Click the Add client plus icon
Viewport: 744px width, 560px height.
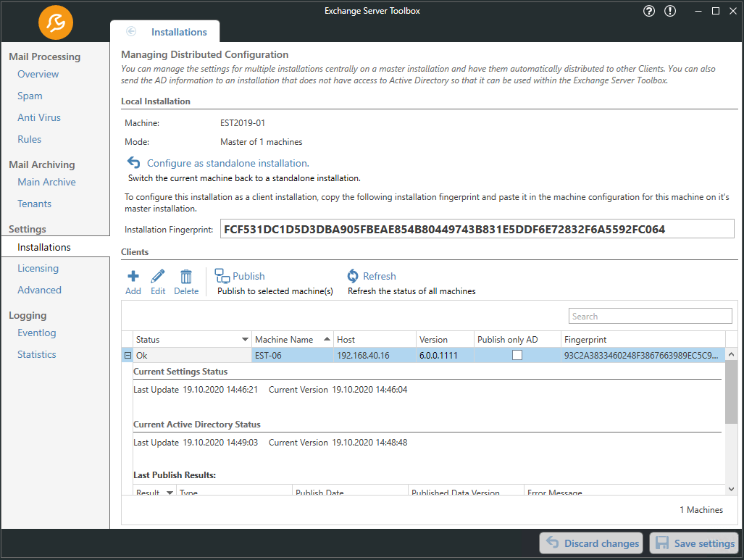[x=133, y=276]
